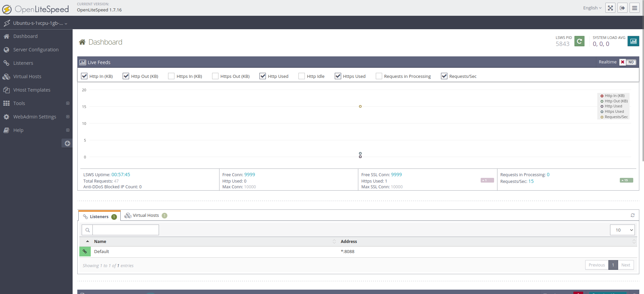Click the green Requests/Sec 15 badge
This screenshot has width=644, height=294.
click(x=627, y=180)
